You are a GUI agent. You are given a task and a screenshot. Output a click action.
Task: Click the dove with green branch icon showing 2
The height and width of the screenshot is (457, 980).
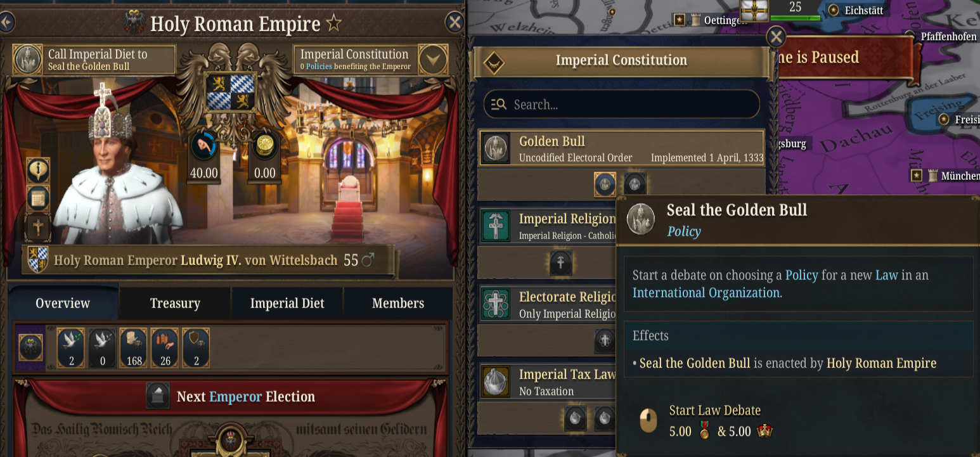tap(70, 347)
